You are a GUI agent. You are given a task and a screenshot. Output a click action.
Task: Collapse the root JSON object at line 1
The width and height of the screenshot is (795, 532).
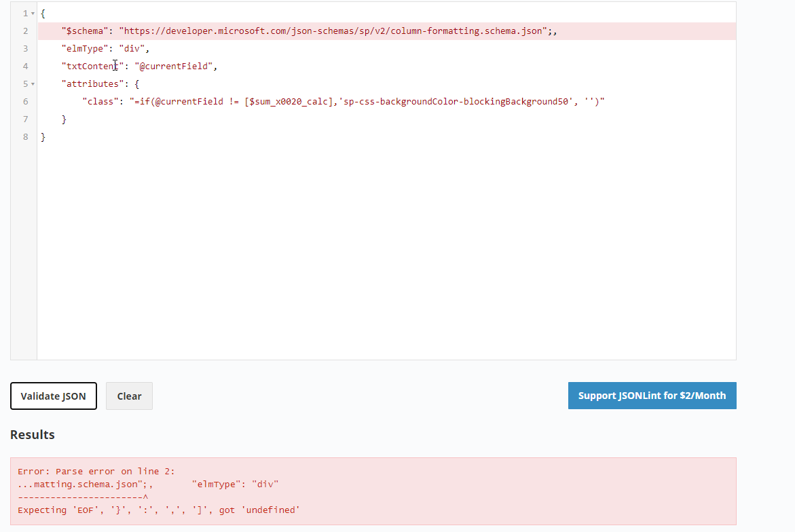pos(31,13)
